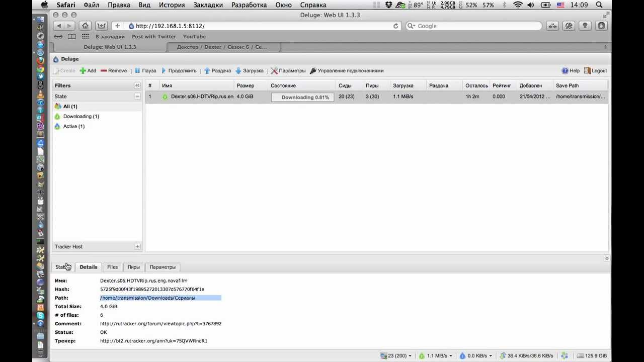644x362 pixels.
Task: Sort by Рейтинг column header
Action: [503, 85]
